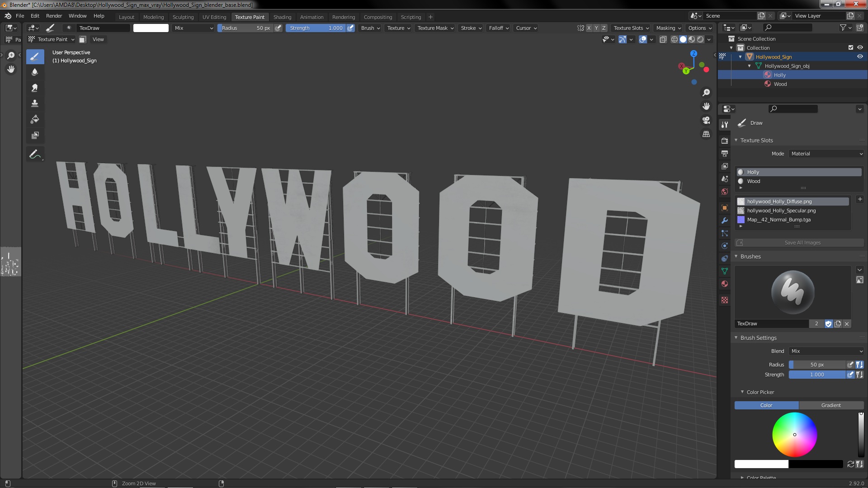868x488 pixels.
Task: Toggle Y symmetry button
Action: click(x=596, y=28)
